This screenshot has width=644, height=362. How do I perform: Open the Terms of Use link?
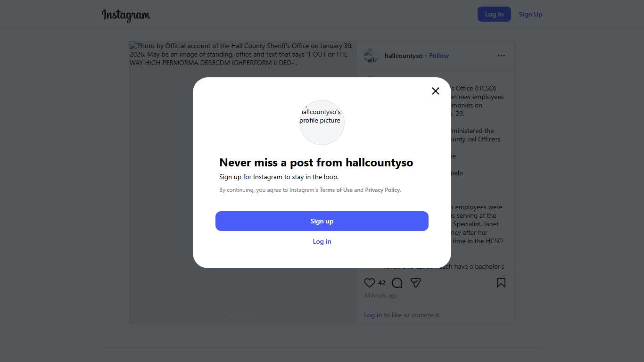(336, 190)
